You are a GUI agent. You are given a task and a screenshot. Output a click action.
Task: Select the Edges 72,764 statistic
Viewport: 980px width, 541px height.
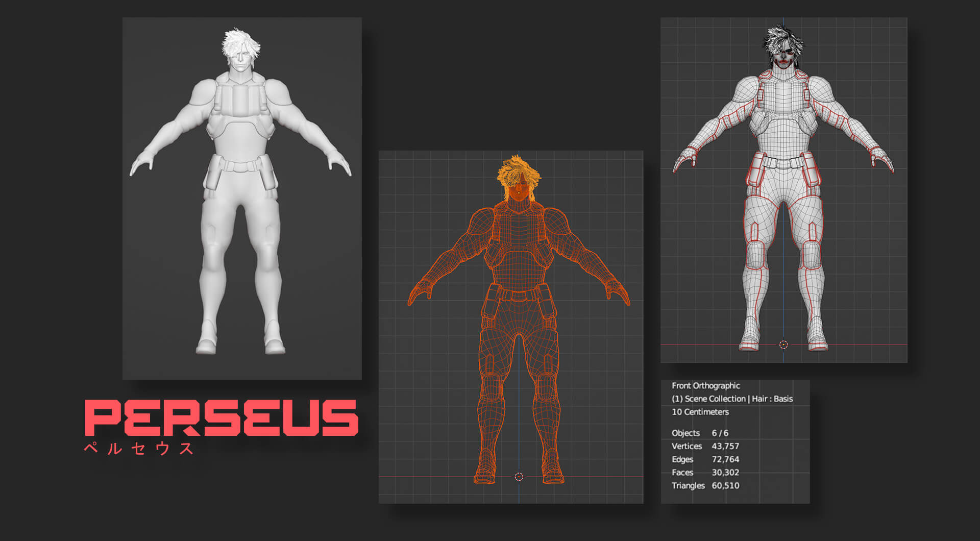(x=705, y=459)
